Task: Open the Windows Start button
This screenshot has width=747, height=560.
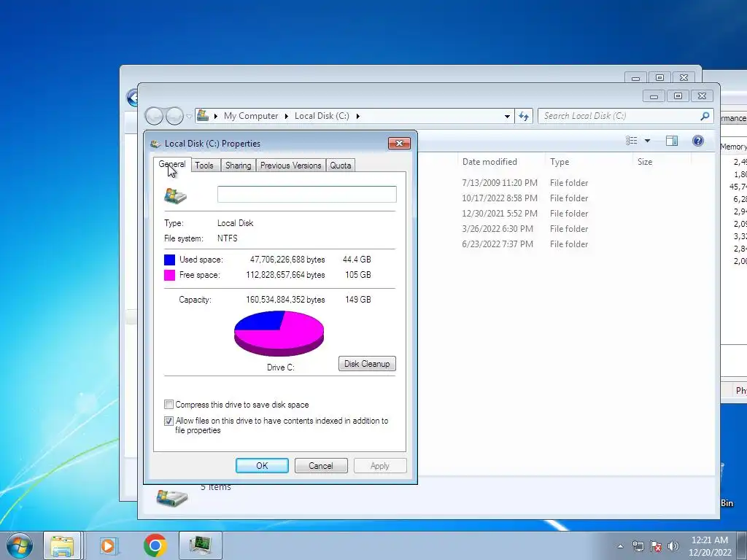Action: pyautogui.click(x=20, y=545)
